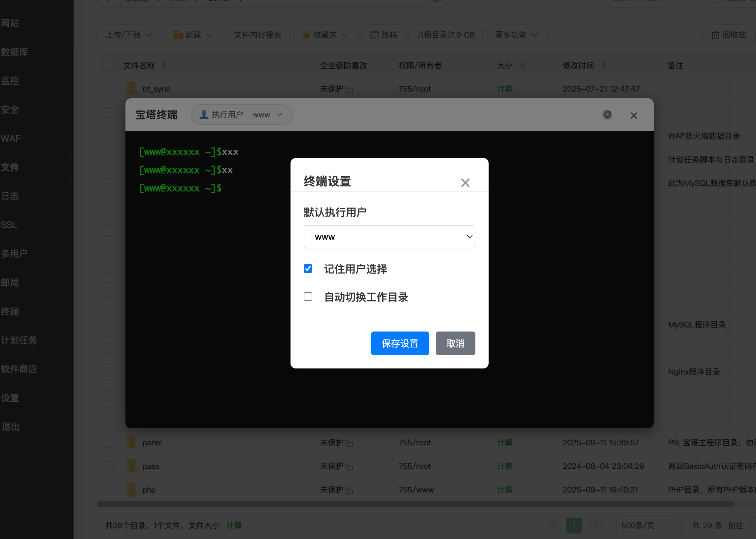
Task: Expand the 收藏夹 dropdown arrow
Action: point(345,35)
